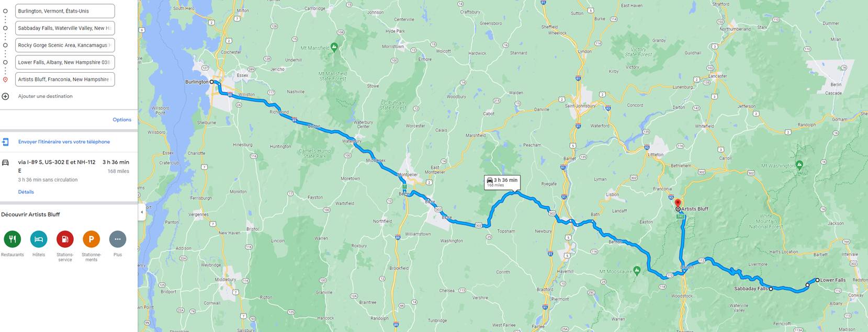
Task: Show more categories with Plus icon
Action: pyautogui.click(x=118, y=239)
